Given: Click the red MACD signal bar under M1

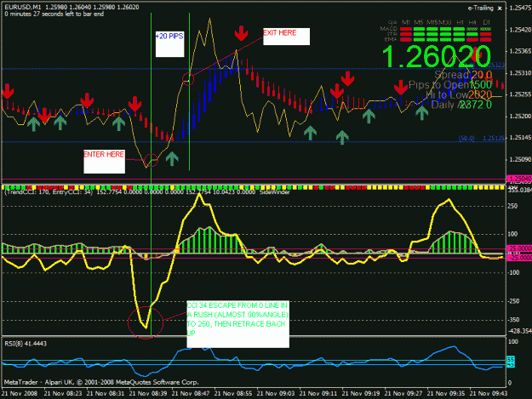Looking at the screenshot, I should pyautogui.click(x=406, y=29).
